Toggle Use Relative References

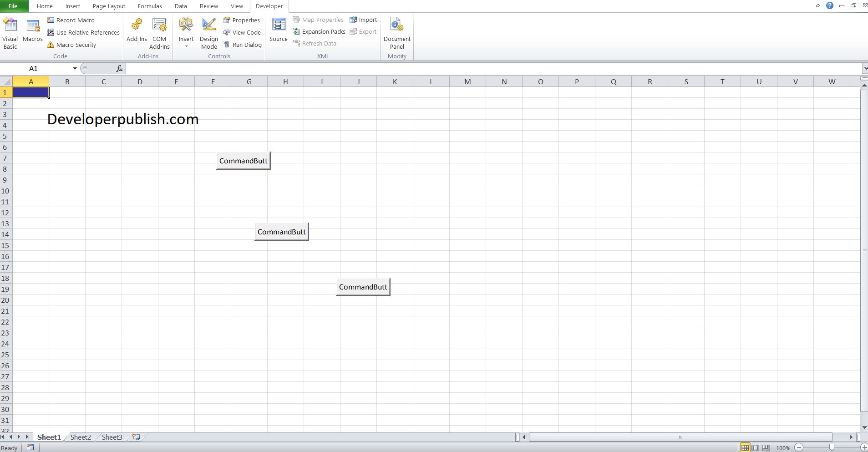[x=83, y=32]
